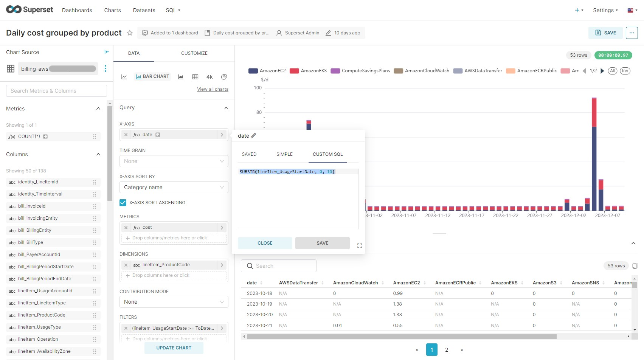Favorite the chart with the star icon
The image size is (644, 360).
[x=130, y=33]
